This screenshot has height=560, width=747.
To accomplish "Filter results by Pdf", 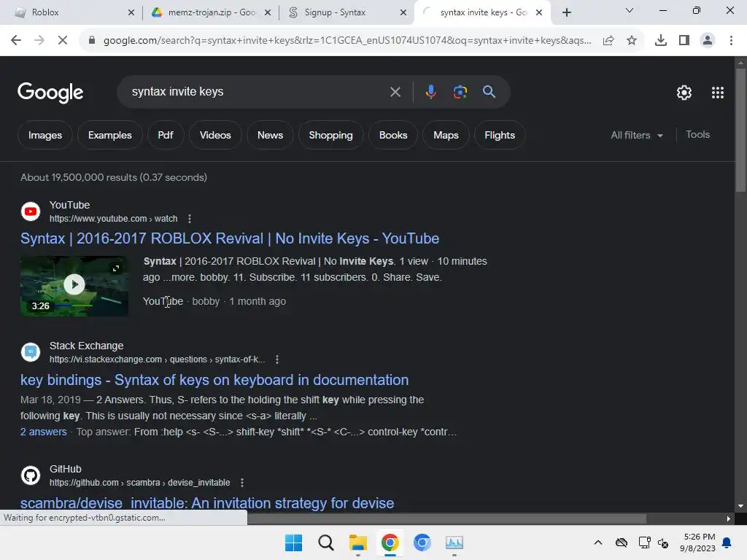I will pos(166,135).
